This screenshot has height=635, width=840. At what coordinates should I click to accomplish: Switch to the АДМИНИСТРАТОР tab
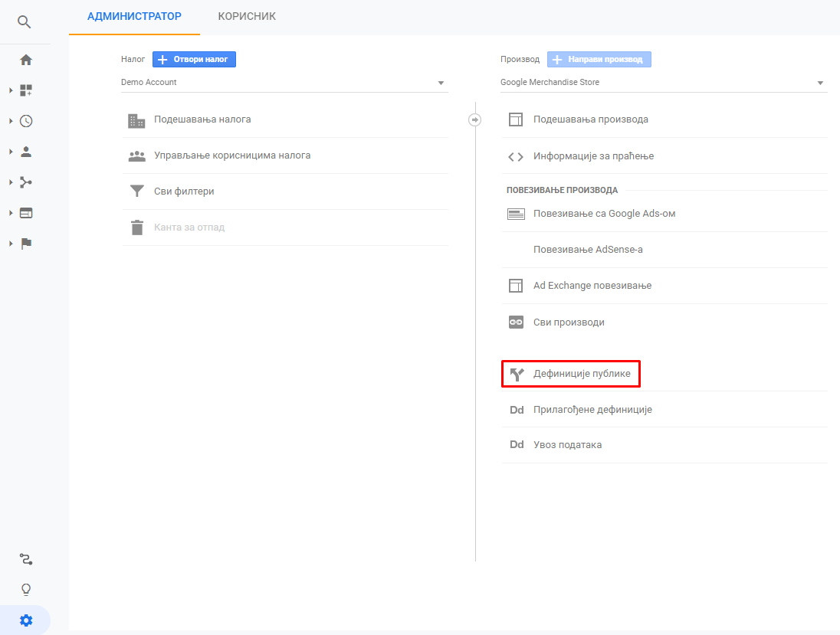click(x=134, y=17)
